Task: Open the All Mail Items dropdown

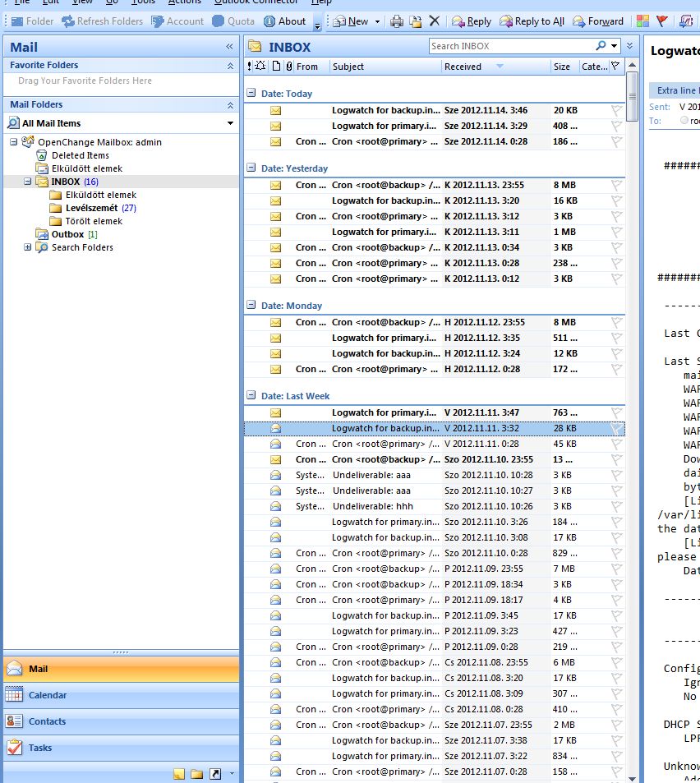Action: tap(230, 123)
